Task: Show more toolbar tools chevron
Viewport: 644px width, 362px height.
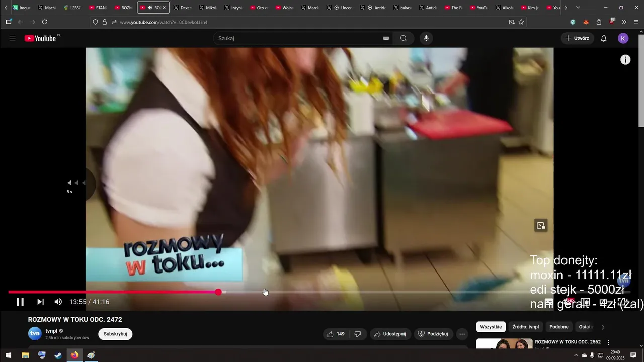Action: pyautogui.click(x=624, y=22)
